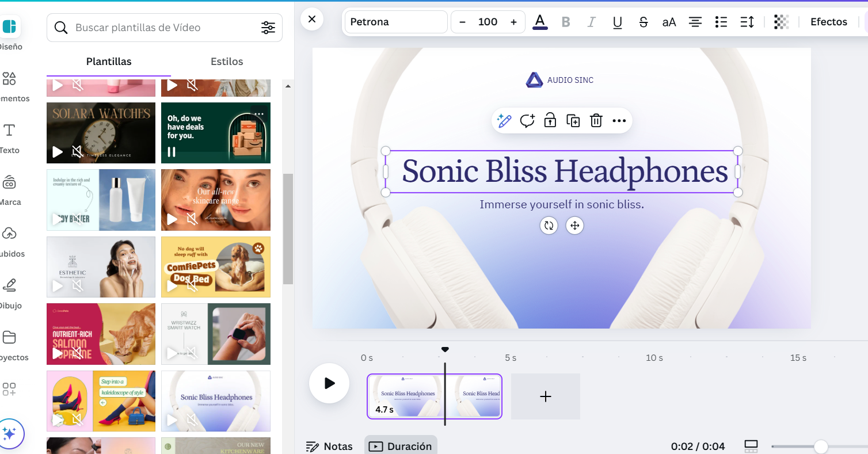Open the Texto sidebar tool

point(9,131)
